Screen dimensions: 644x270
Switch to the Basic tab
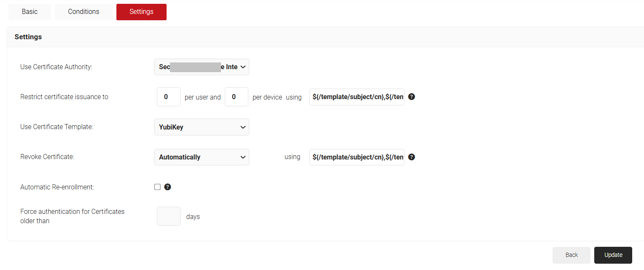point(30,12)
